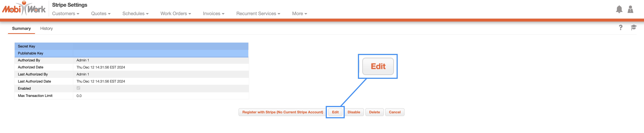This screenshot has width=644, height=133.
Task: Click Register with Stripe button
Action: click(282, 112)
